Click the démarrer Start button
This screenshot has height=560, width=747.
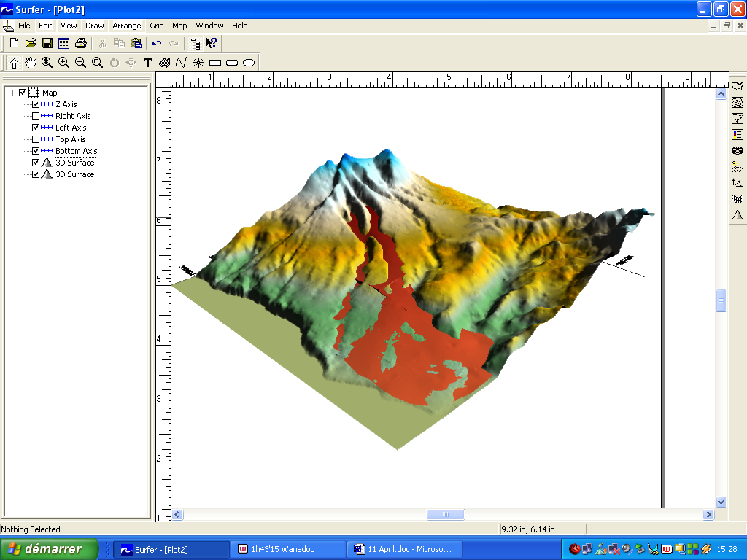click(50, 549)
